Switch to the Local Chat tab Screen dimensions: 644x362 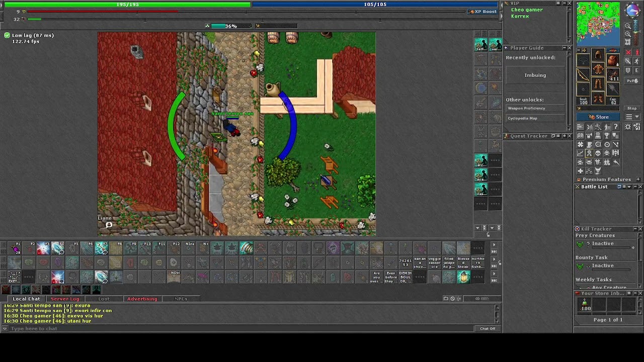pyautogui.click(x=26, y=299)
